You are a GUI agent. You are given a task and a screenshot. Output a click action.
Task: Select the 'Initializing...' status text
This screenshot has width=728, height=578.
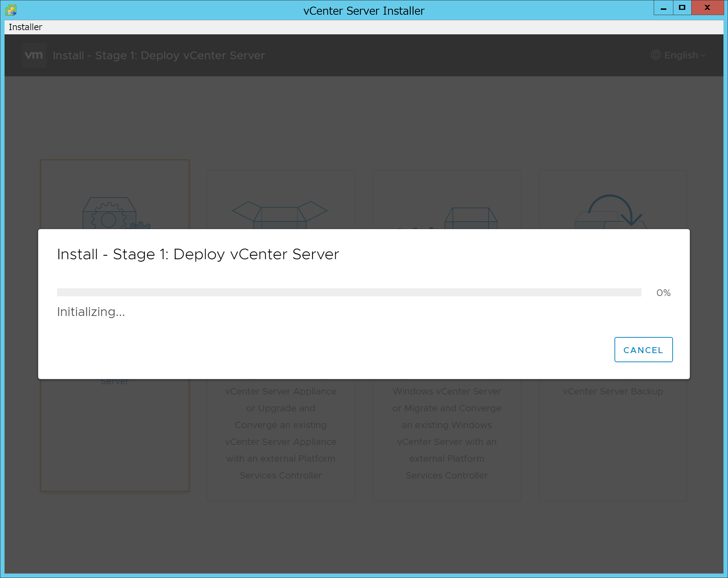(x=91, y=312)
